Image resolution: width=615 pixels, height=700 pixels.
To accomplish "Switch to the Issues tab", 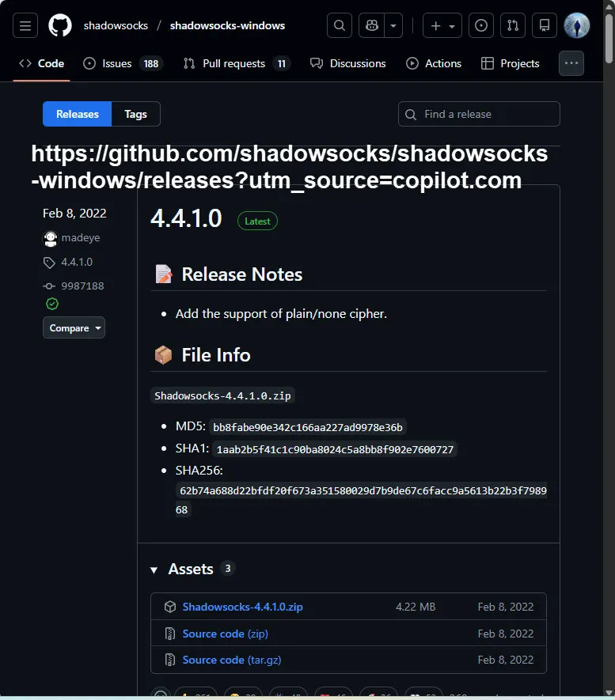I will coord(123,63).
